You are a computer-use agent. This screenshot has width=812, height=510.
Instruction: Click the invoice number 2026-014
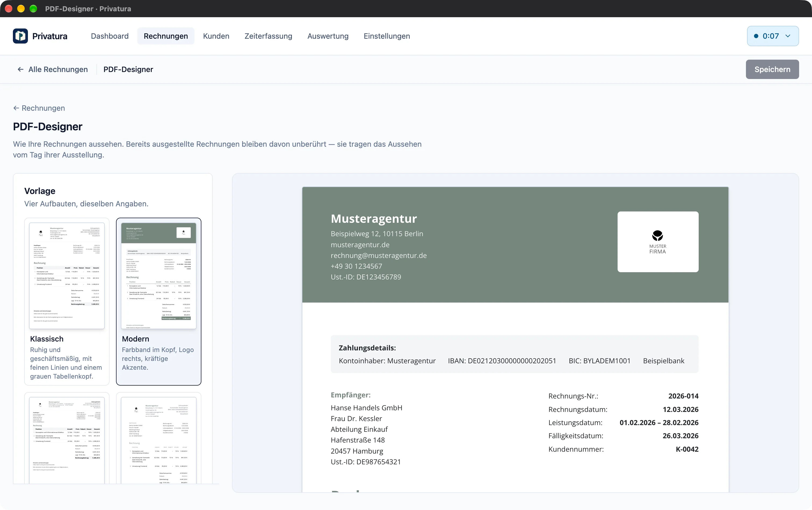[683, 396]
